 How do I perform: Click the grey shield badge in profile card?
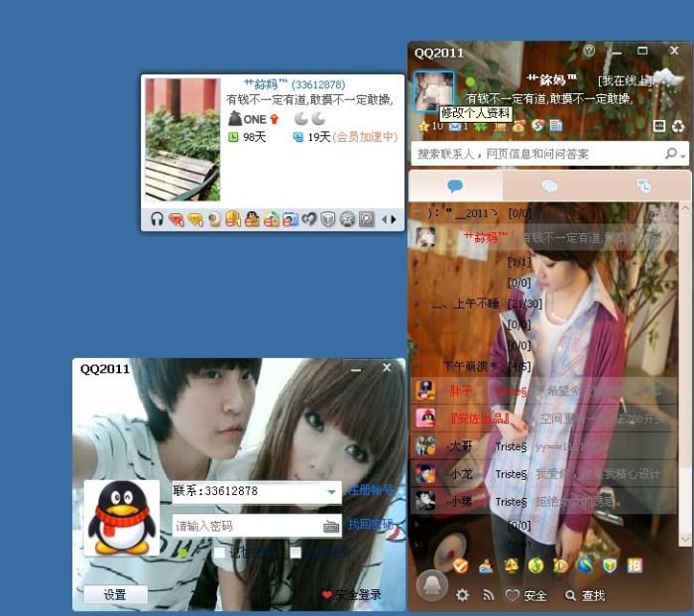point(328,219)
